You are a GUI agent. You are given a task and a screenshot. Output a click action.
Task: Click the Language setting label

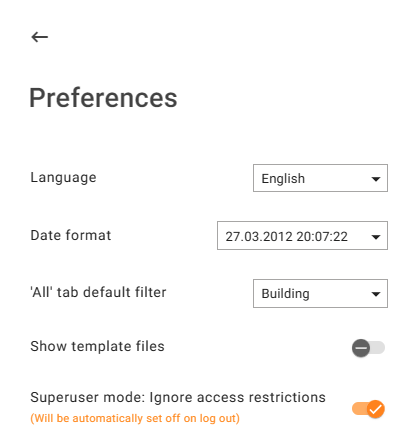coord(63,178)
